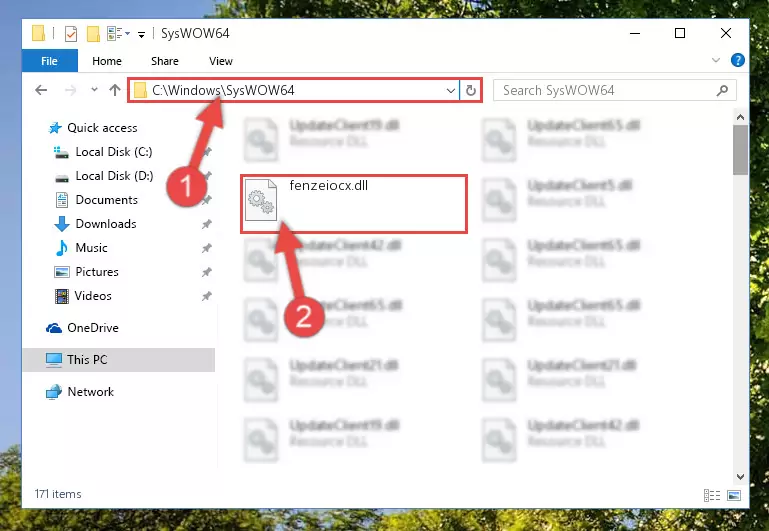Screen dimensions: 769x531
Task: Close the SysWOW64 window
Action: tap(726, 33)
